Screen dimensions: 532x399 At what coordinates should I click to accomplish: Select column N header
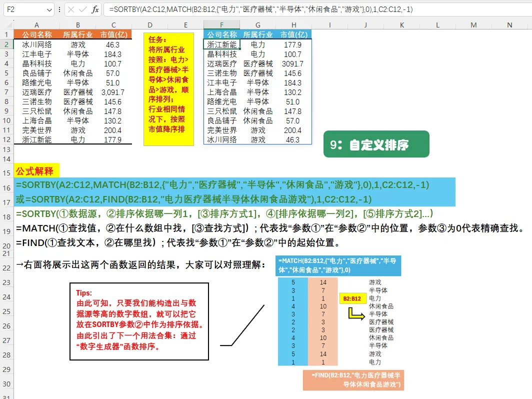pos(509,25)
